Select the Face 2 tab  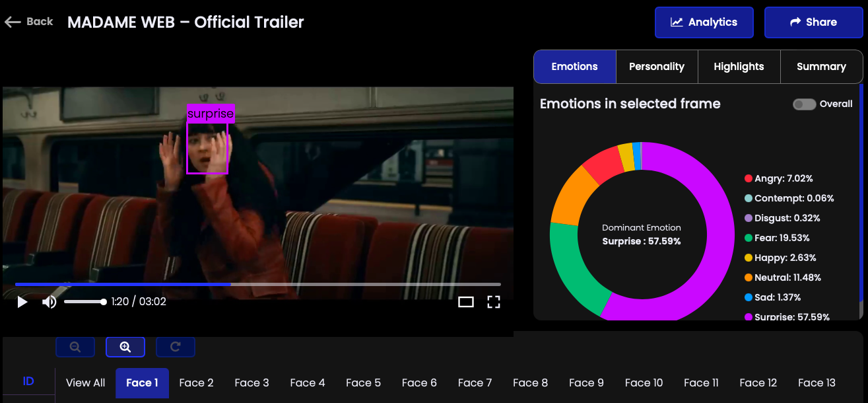(197, 383)
